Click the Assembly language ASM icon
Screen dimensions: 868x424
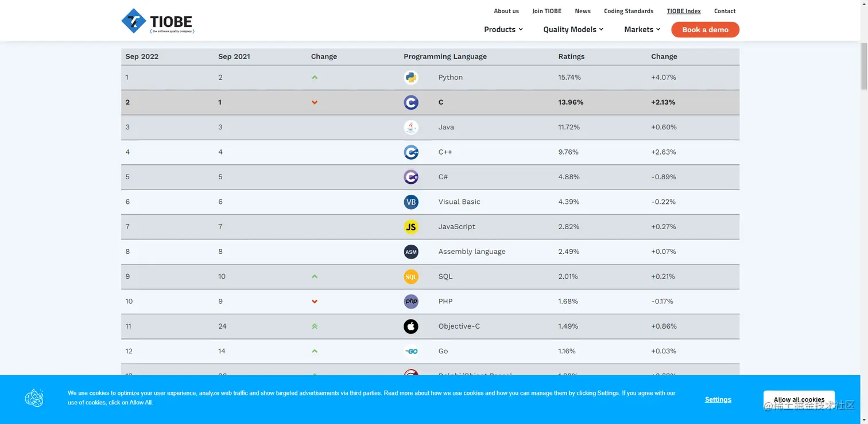click(x=411, y=252)
